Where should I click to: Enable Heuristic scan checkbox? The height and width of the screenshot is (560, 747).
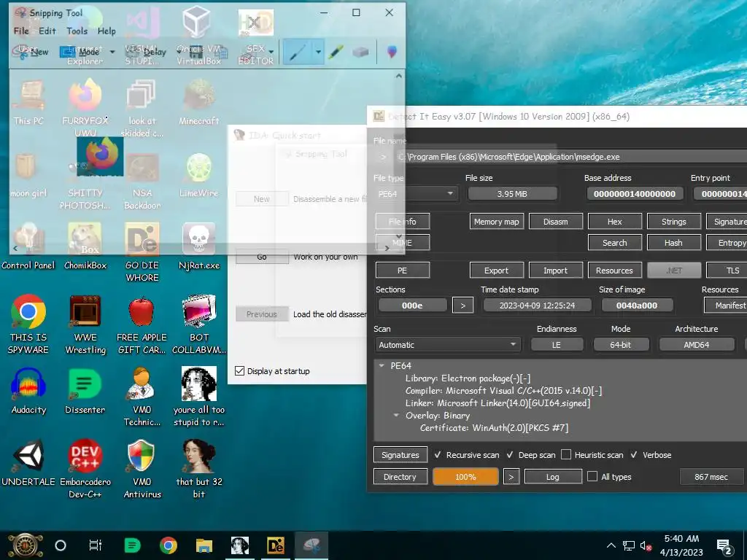coord(566,455)
